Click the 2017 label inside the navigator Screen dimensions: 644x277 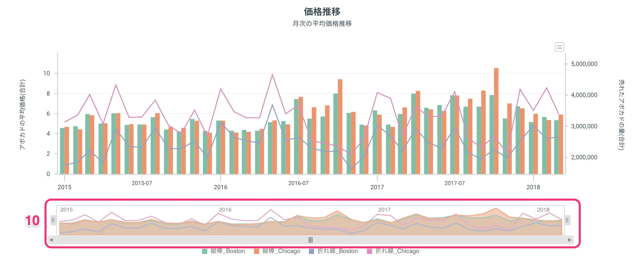point(384,210)
